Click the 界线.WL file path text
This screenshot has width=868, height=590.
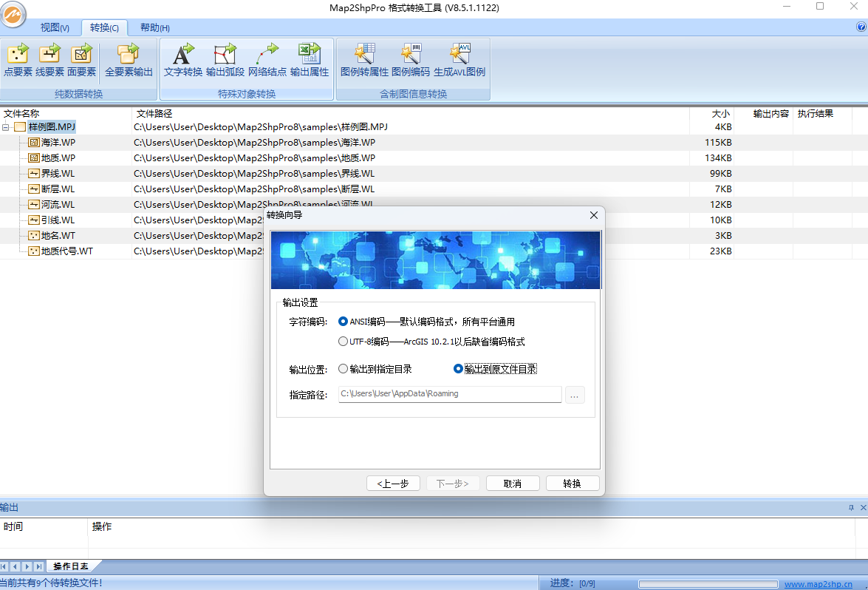pyautogui.click(x=254, y=174)
